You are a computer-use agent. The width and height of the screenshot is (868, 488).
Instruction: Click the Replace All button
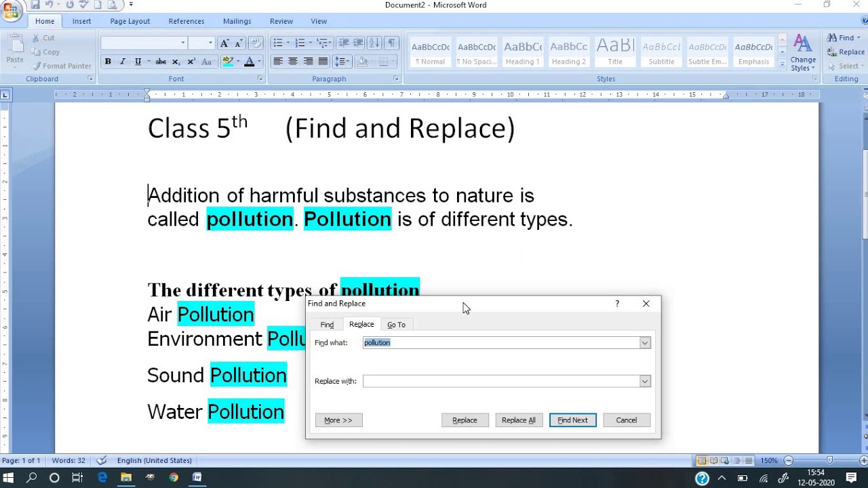519,420
